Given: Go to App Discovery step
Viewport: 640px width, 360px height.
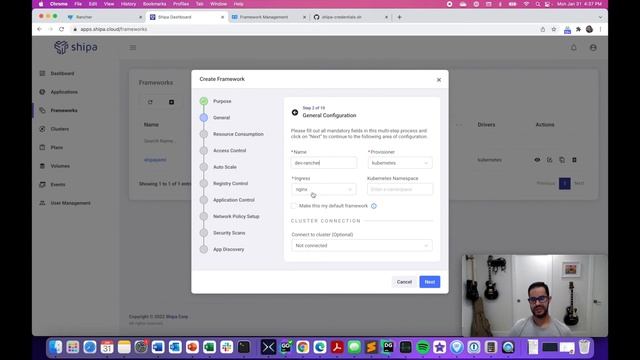Looking at the screenshot, I should tap(228, 249).
